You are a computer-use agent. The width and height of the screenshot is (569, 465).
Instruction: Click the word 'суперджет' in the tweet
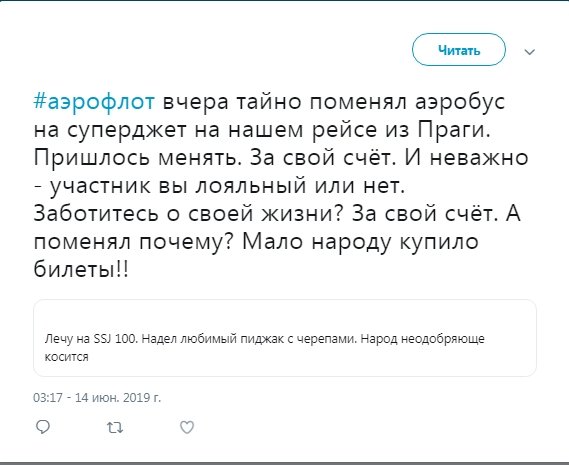pos(127,130)
